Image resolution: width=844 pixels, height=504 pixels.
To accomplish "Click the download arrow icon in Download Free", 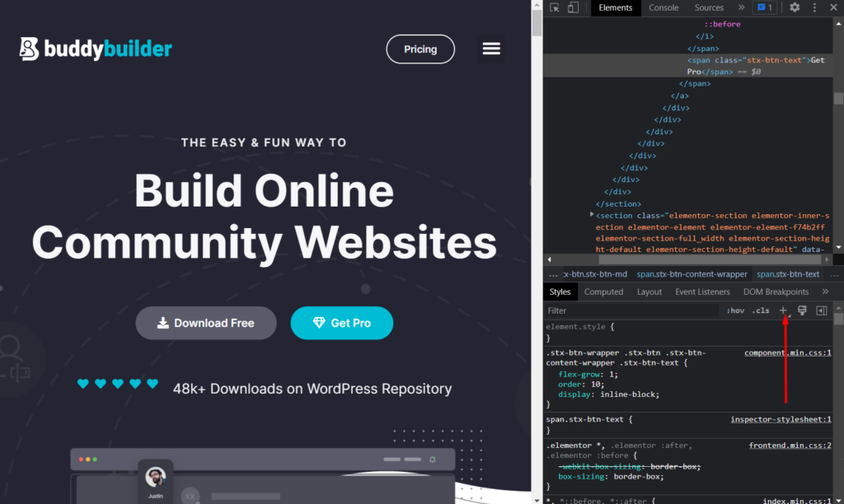I will pos(163,323).
